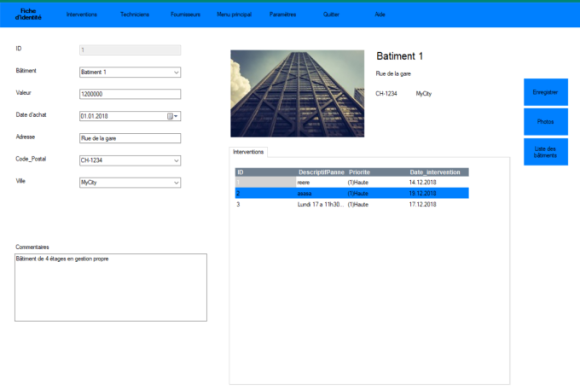Click 'Rue de la gare' under the heading
Image resolution: width=580 pixels, height=390 pixels.
(x=393, y=74)
